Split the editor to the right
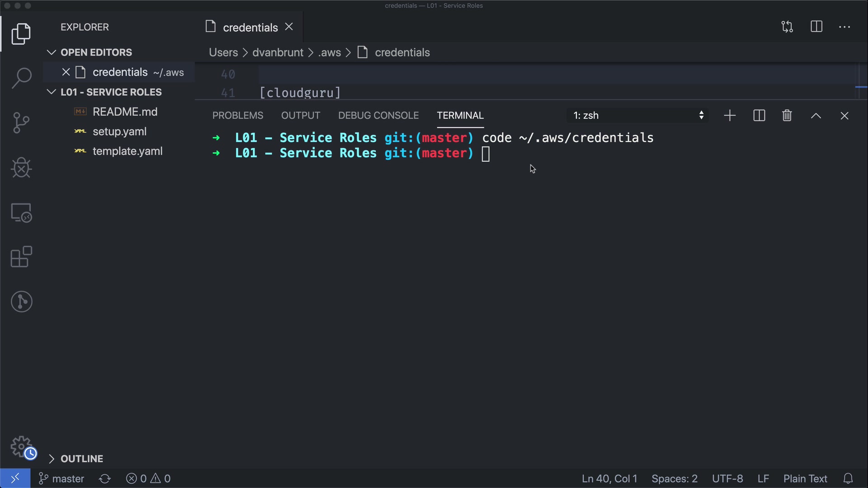Image resolution: width=868 pixels, height=488 pixels. [816, 27]
